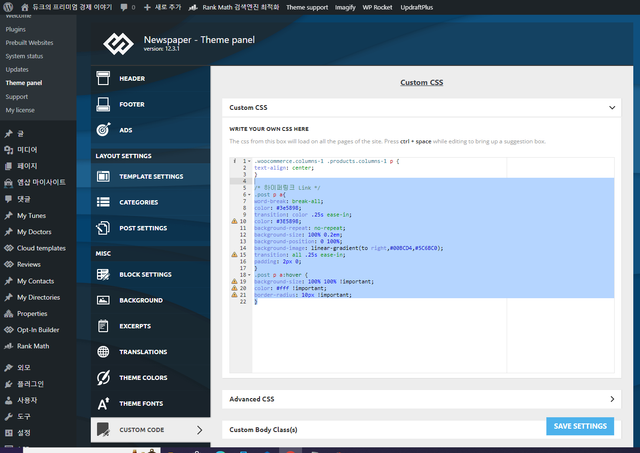Open Reviews in the sidebar

point(29,264)
